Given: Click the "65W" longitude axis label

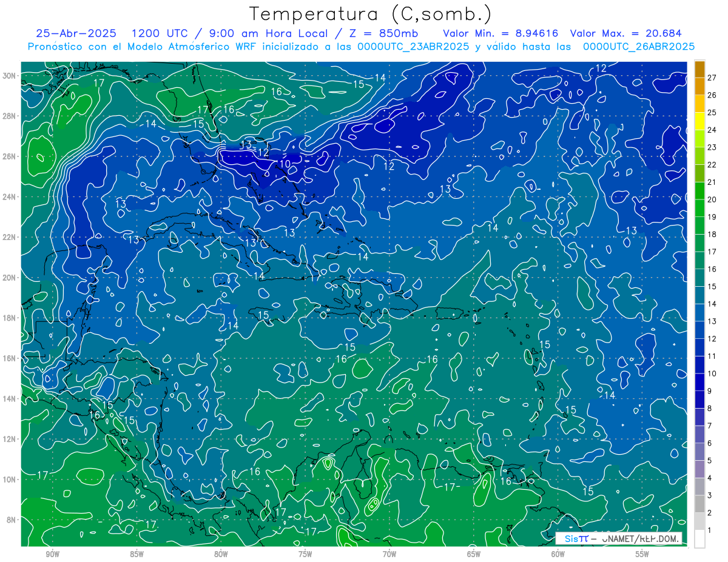Looking at the screenshot, I should (x=474, y=554).
